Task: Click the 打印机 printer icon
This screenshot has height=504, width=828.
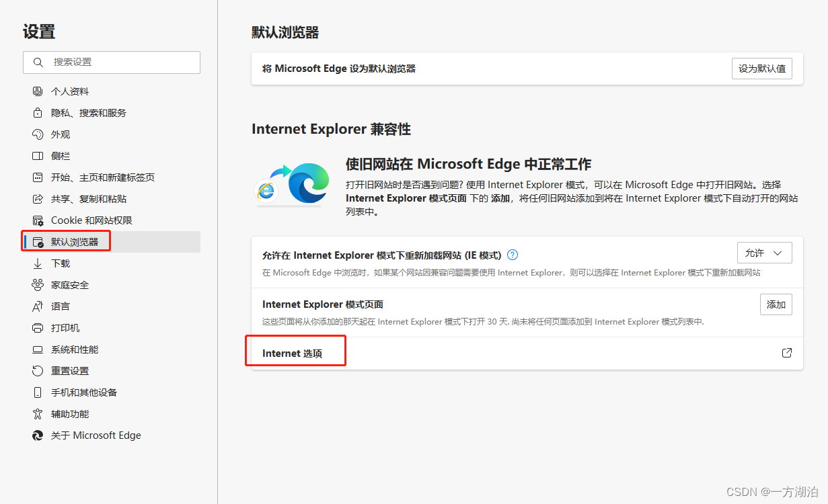Action: coord(38,328)
